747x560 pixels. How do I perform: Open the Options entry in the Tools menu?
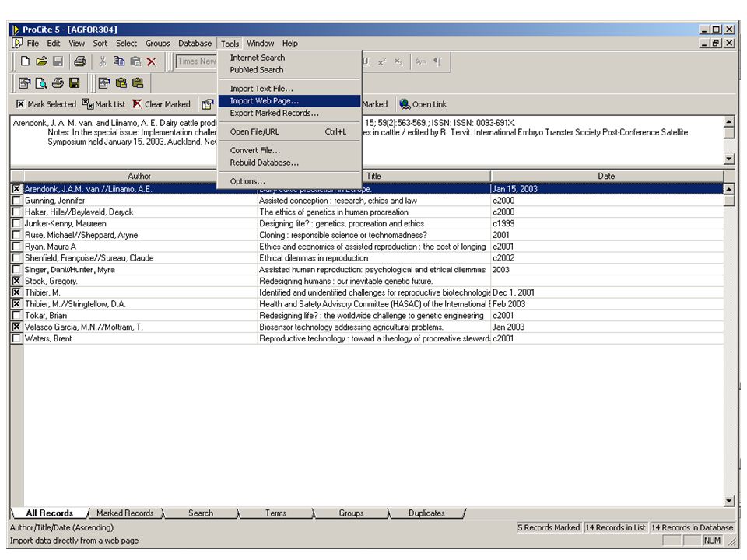[289, 181]
